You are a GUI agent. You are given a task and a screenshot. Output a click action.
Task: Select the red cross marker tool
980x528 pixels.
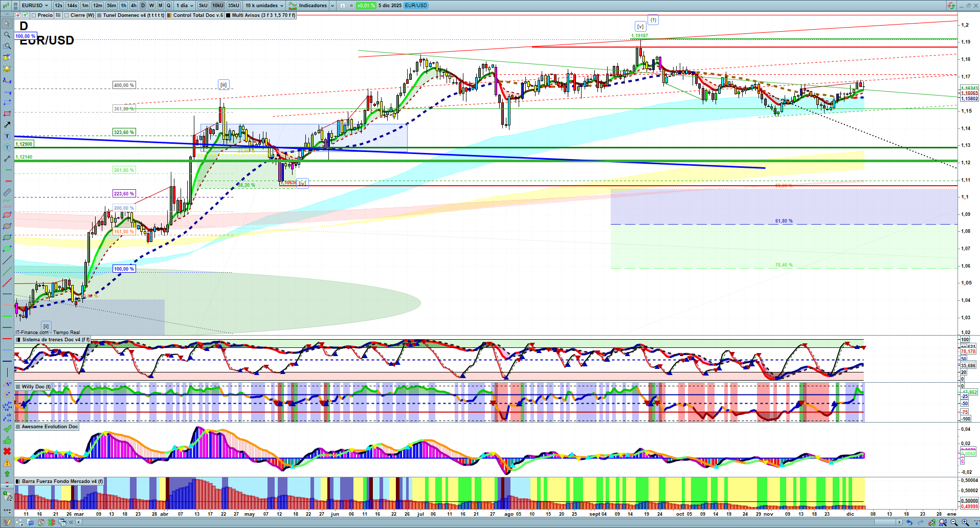[x=7, y=451]
